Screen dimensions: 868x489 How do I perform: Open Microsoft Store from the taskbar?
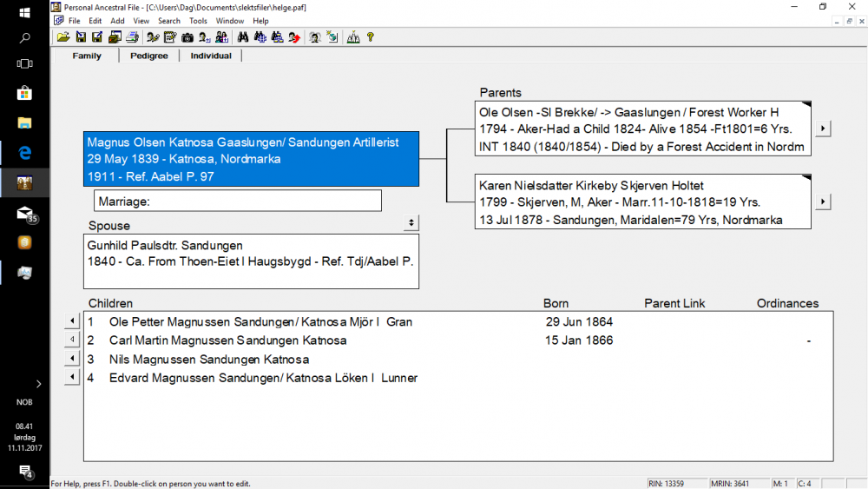tap(24, 93)
